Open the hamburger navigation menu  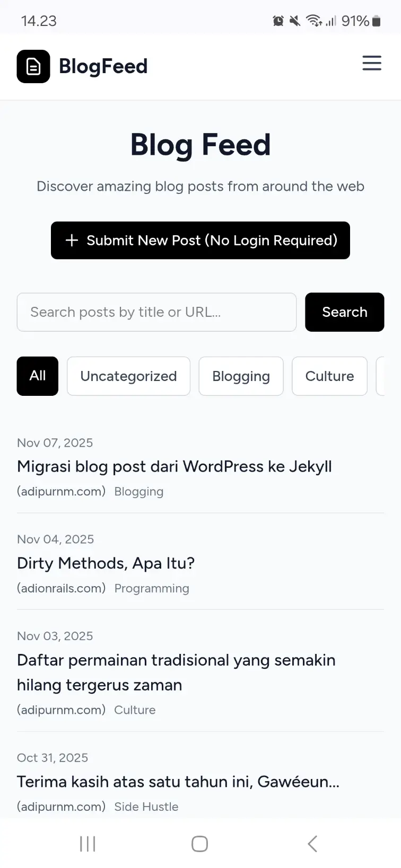point(372,63)
